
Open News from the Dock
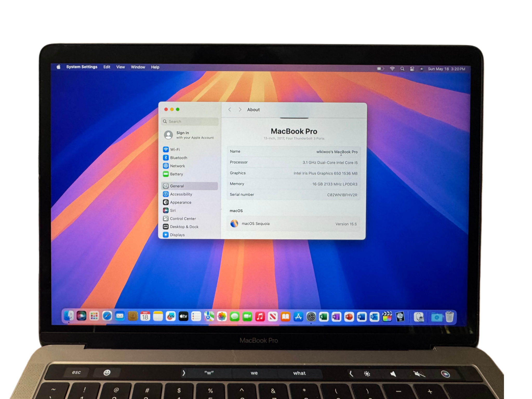coord(273,316)
